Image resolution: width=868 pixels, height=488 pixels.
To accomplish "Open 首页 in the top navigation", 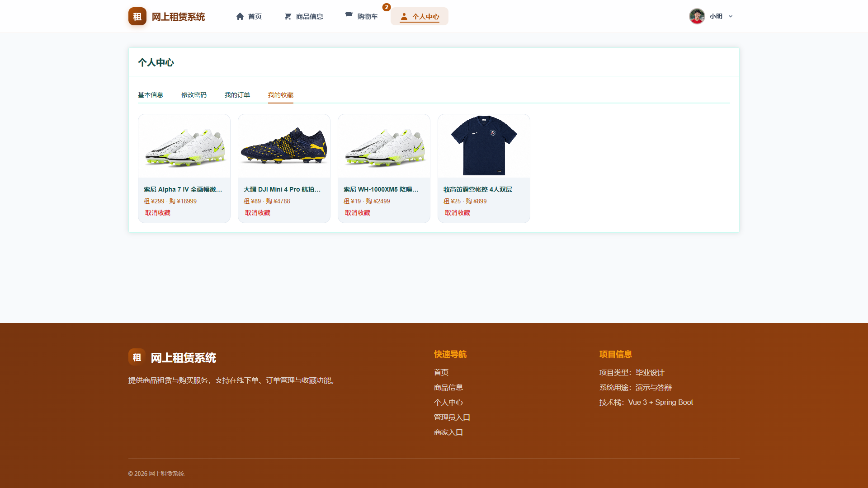I will pos(249,16).
